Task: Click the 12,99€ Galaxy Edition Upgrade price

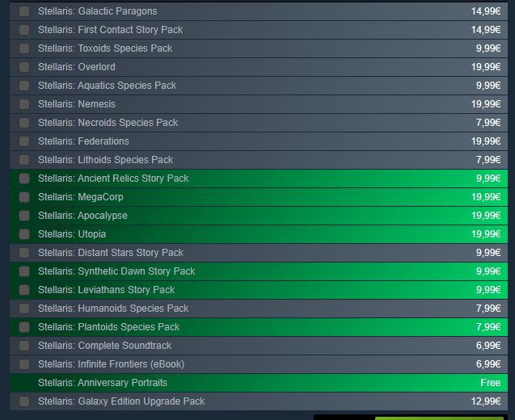Action: pos(486,401)
